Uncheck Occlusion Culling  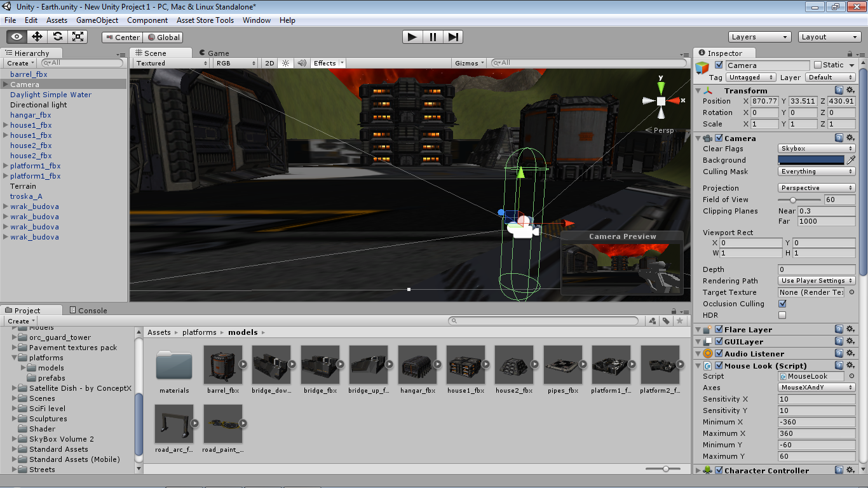[782, 304]
